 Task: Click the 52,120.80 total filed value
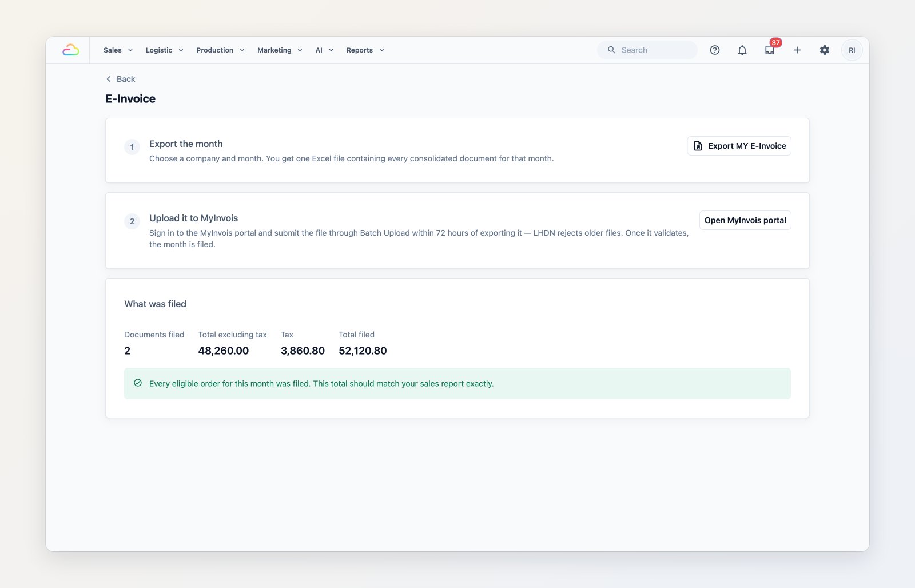[363, 351]
